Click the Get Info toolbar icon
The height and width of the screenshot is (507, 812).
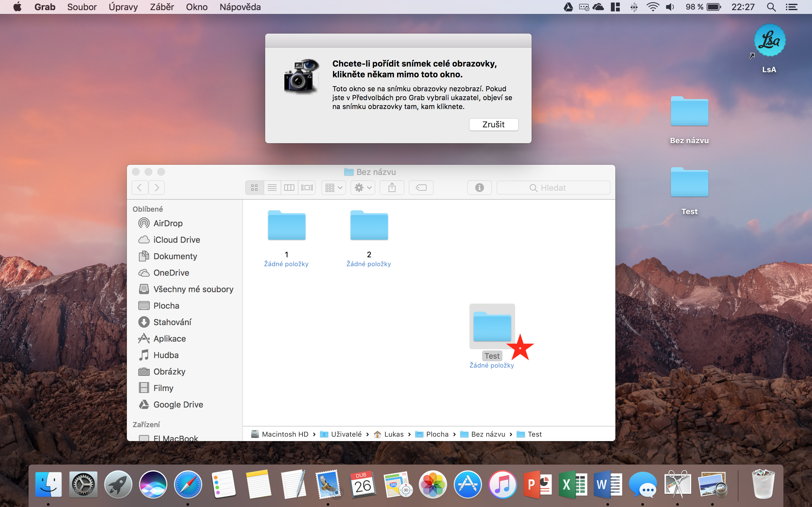[480, 188]
